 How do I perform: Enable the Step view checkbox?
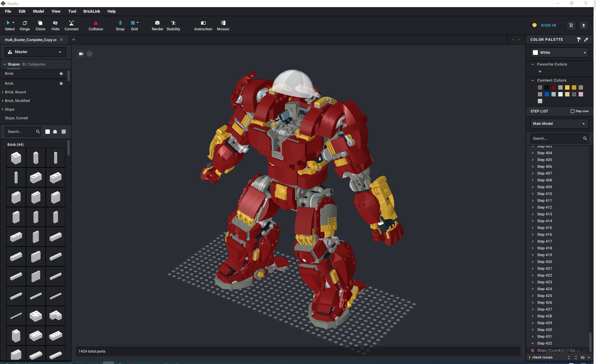(x=572, y=111)
